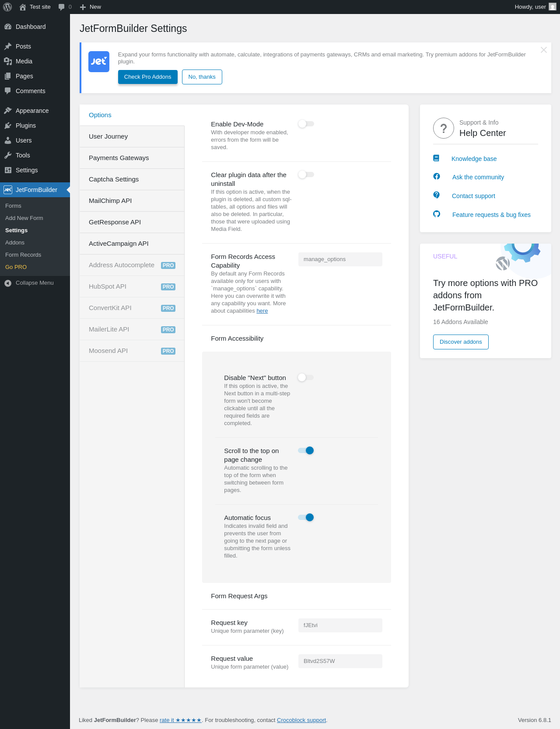Turn off Automatic focus switch

pos(306,517)
